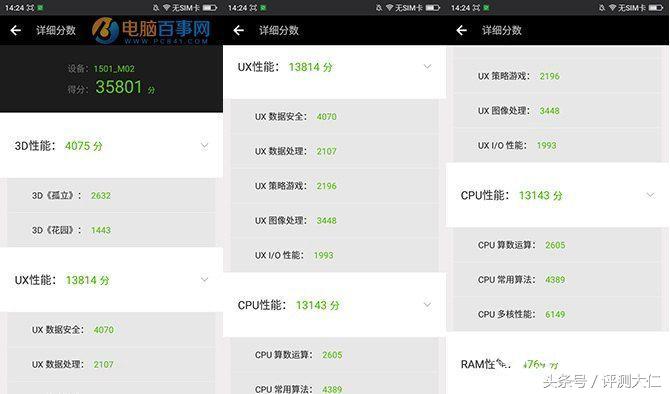Screen dimensions: 670x394
Task: Collapse the CPU性能 chevron in middle screen
Action: pyautogui.click(x=427, y=305)
